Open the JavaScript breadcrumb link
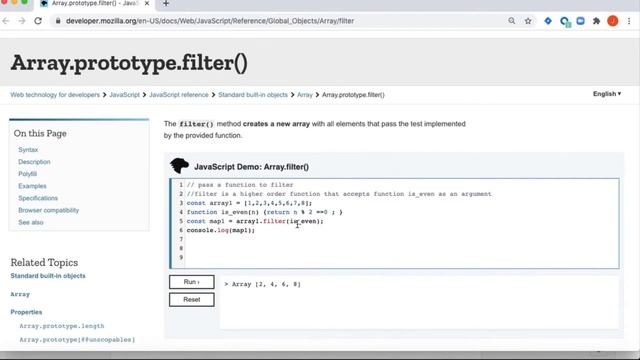Screen dimensions: 640x360 [x=124, y=95]
